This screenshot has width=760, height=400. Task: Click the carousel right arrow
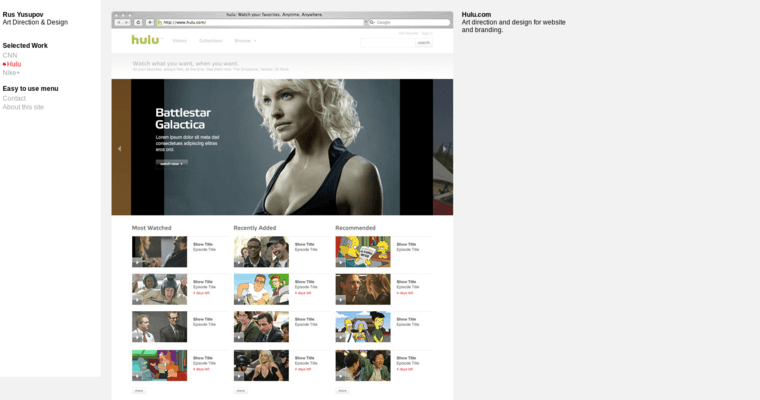pos(445,148)
